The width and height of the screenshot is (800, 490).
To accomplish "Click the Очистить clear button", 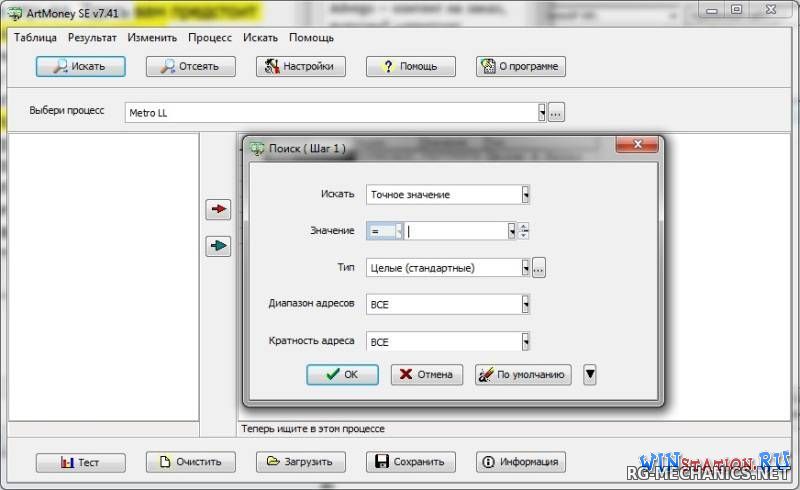I will click(x=191, y=462).
